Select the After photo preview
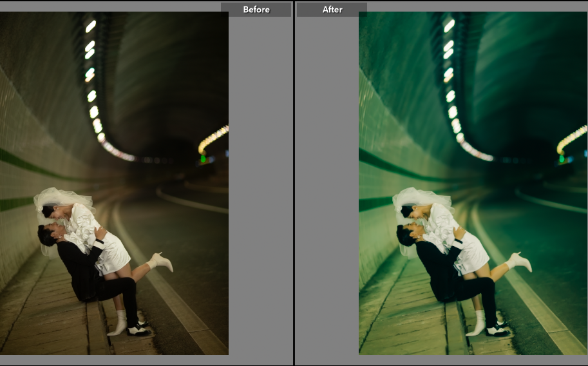 pos(473,183)
